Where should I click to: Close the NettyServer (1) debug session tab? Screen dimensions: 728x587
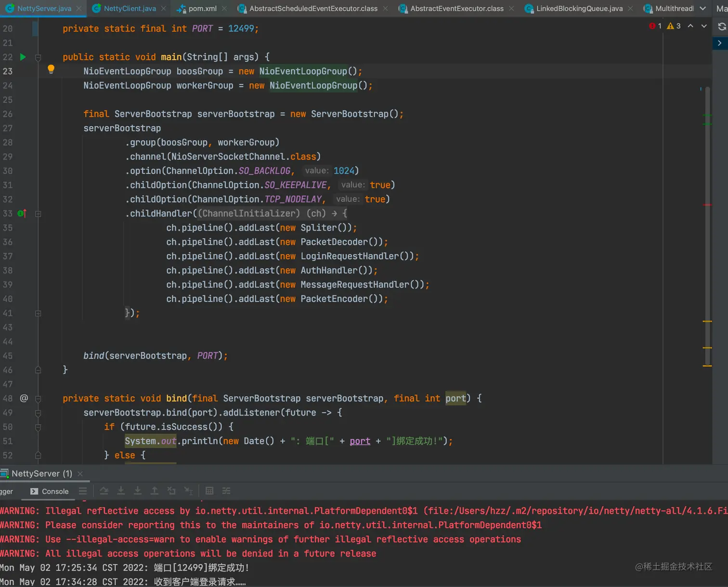(80, 474)
